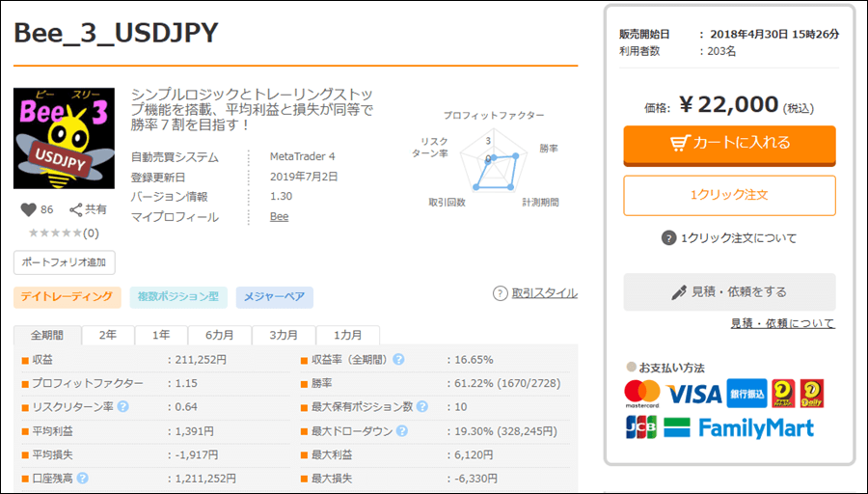Switch to the 2年 tab
Viewport: 868px width, 494px height.
108,335
